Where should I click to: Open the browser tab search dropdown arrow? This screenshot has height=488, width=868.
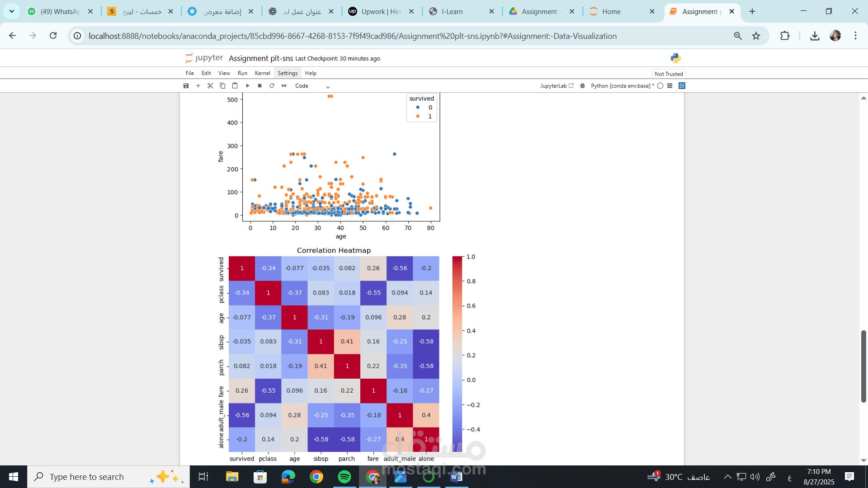tap(11, 11)
